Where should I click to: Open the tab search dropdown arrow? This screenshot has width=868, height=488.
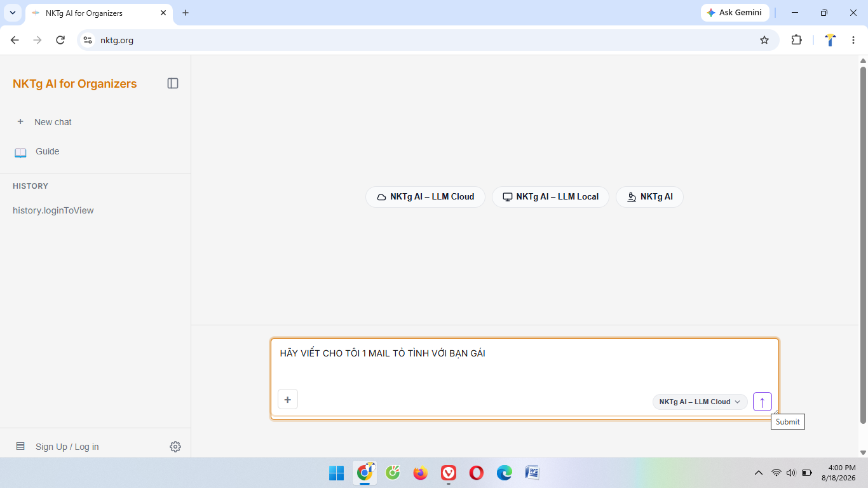coord(13,13)
